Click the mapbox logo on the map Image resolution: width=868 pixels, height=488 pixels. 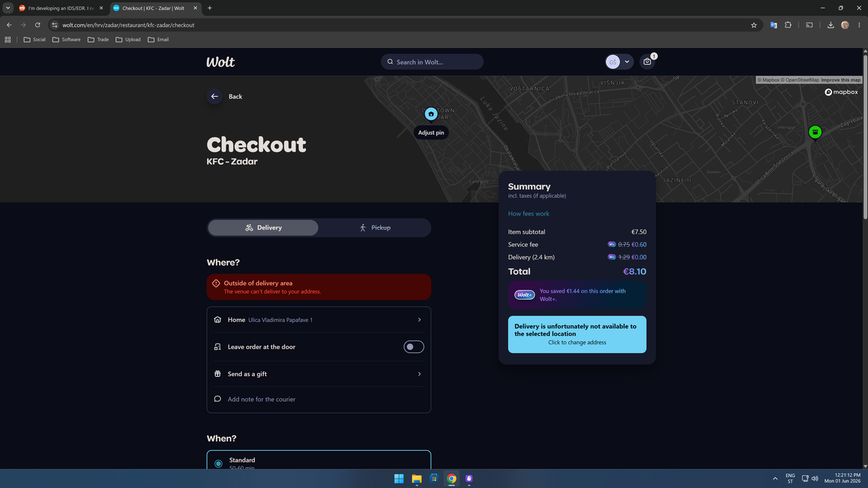point(842,92)
